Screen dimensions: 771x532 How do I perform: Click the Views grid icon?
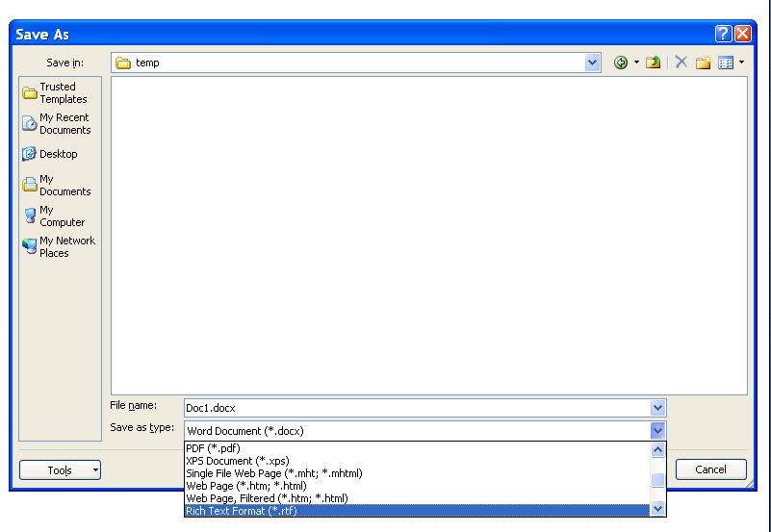point(726,63)
